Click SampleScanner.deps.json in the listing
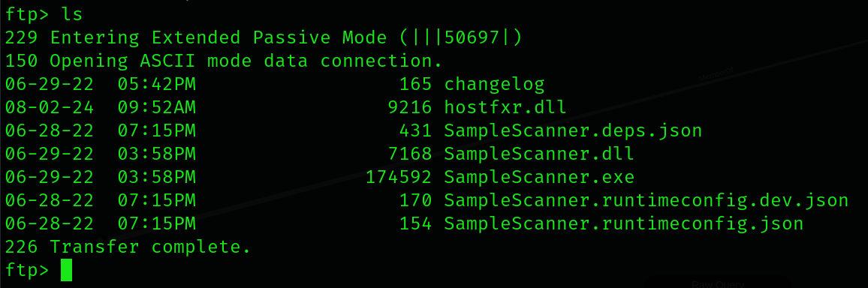 (573, 131)
